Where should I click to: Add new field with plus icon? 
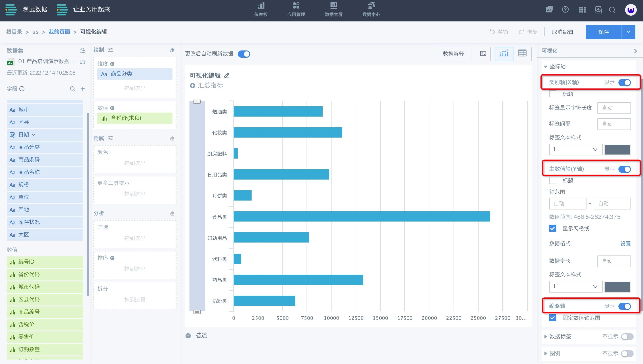(x=83, y=88)
